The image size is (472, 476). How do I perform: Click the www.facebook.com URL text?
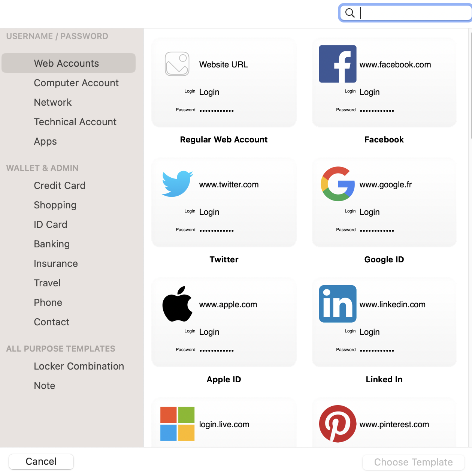[x=395, y=64]
